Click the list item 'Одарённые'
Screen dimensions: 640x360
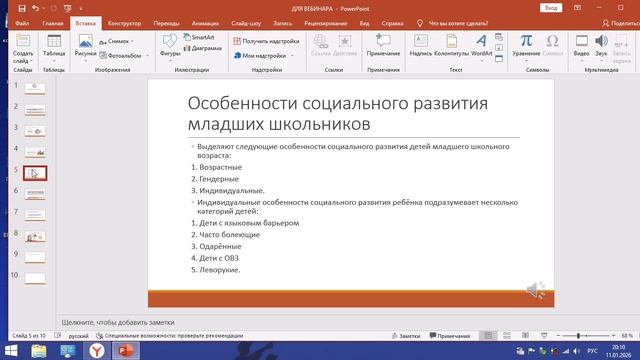[x=220, y=246]
